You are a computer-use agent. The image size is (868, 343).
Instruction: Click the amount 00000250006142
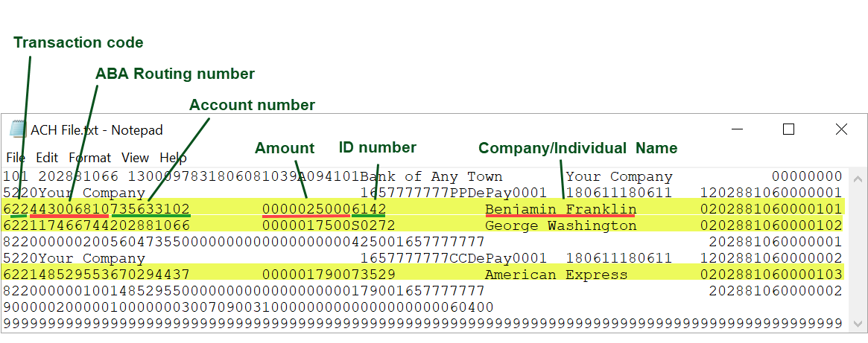click(x=324, y=209)
